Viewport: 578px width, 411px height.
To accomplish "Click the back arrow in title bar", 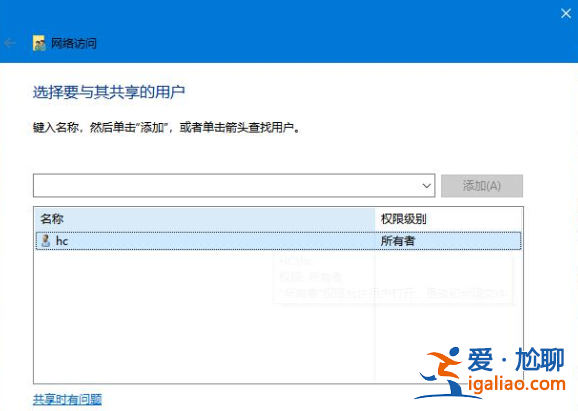I will (x=10, y=43).
